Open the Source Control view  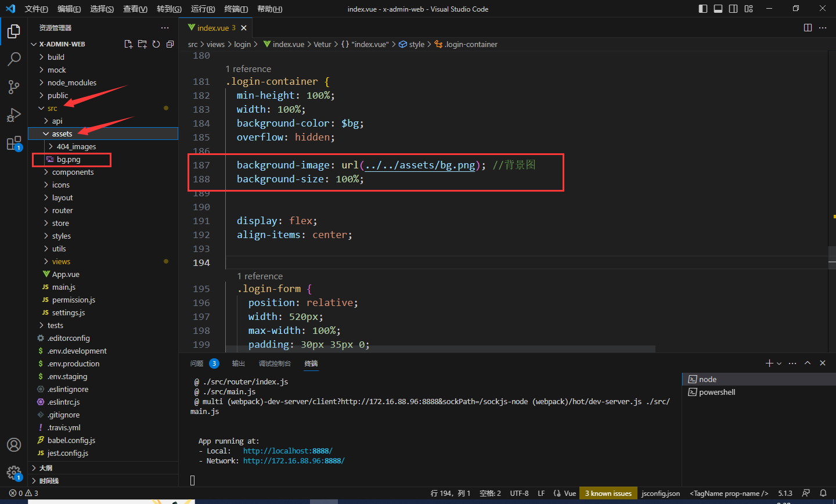pos(14,87)
